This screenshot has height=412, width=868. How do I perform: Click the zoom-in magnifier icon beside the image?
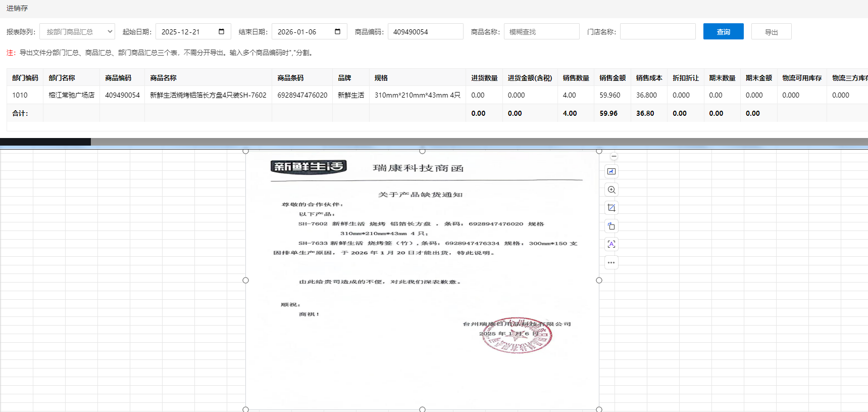point(611,190)
